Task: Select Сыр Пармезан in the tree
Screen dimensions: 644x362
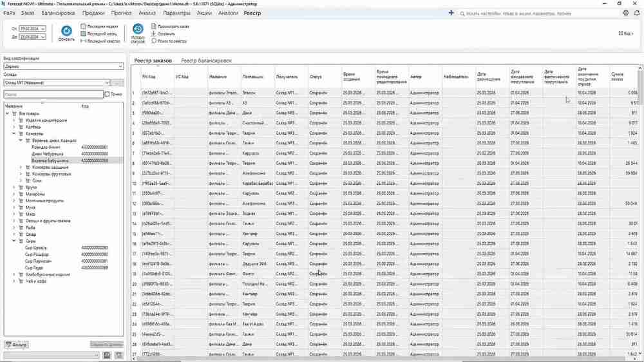Action: [x=38, y=262]
